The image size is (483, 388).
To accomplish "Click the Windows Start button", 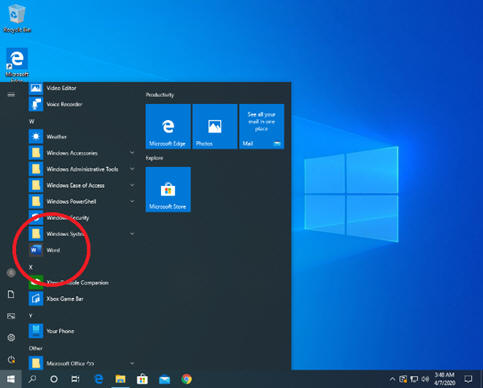I will (x=11, y=379).
